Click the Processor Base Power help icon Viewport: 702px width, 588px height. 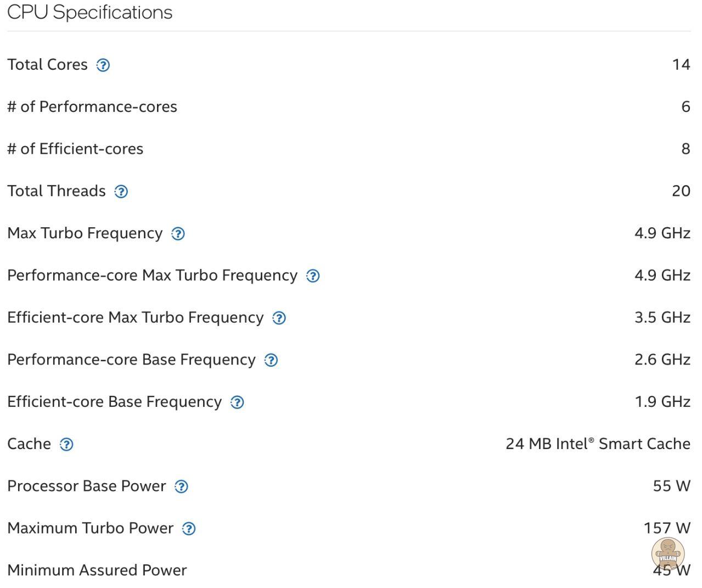click(x=181, y=487)
